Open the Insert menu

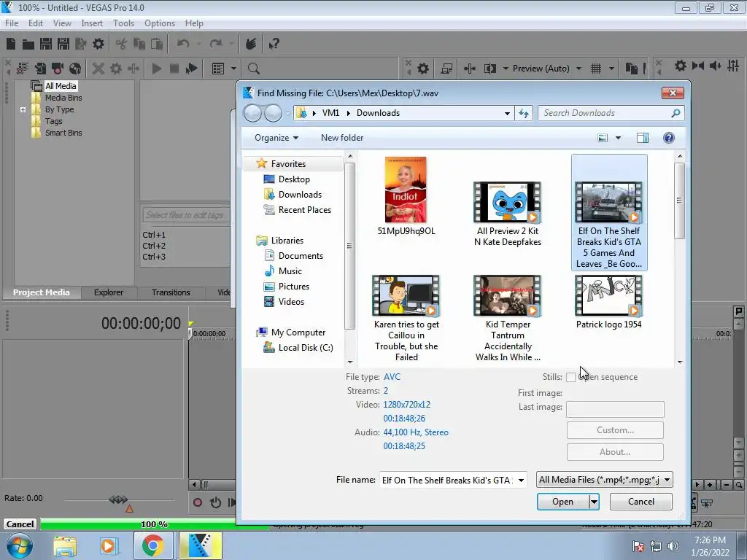(92, 23)
